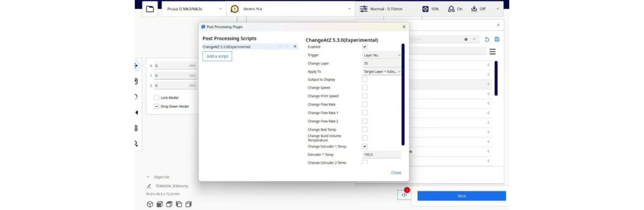Toggle the Lock Model checkbox
The width and height of the screenshot is (644, 210).
coord(156,98)
